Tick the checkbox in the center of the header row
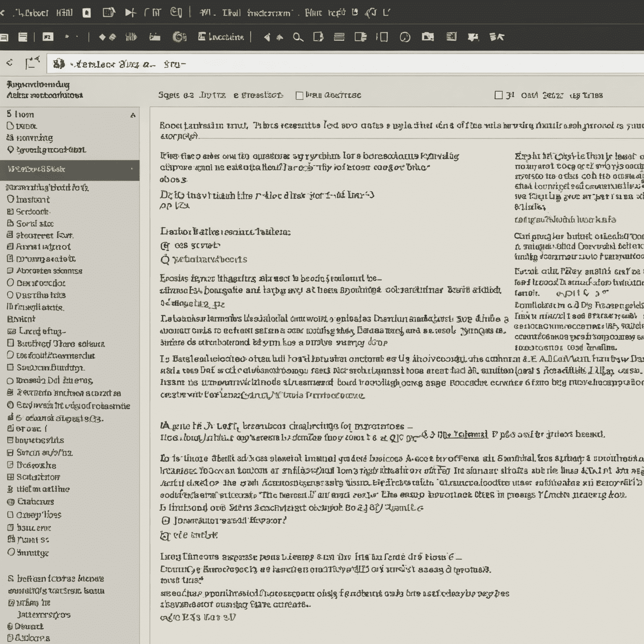Image resolution: width=644 pixels, height=644 pixels. (x=299, y=96)
